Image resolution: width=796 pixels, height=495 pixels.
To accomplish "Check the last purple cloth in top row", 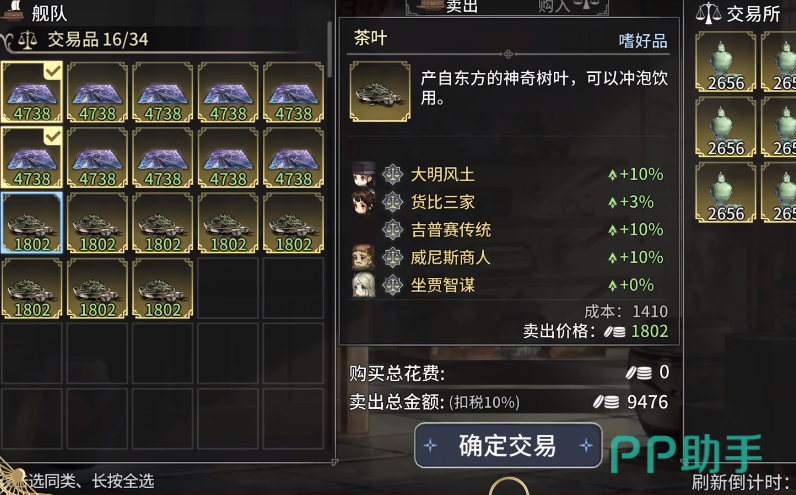I will [293, 92].
